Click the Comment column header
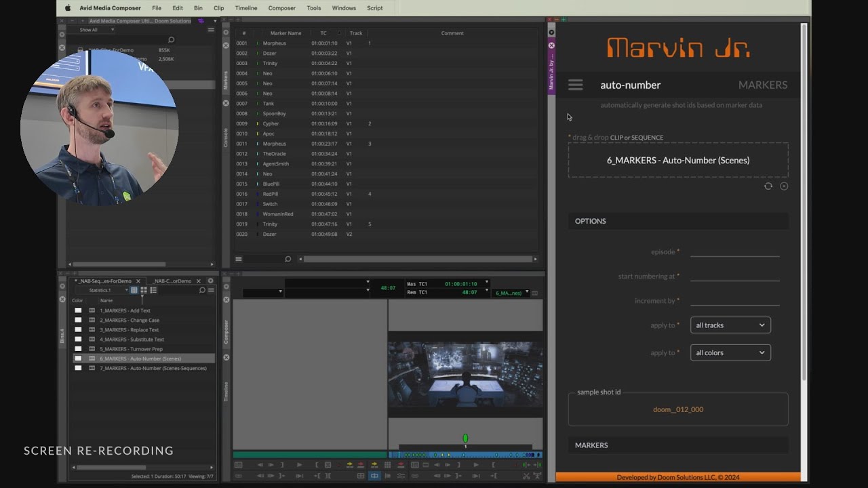The image size is (868, 488). (x=452, y=33)
